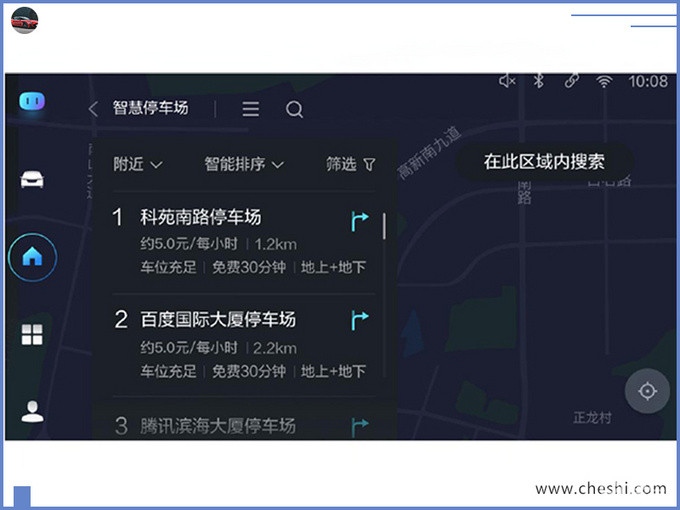Click the search magnifier icon

[x=294, y=109]
